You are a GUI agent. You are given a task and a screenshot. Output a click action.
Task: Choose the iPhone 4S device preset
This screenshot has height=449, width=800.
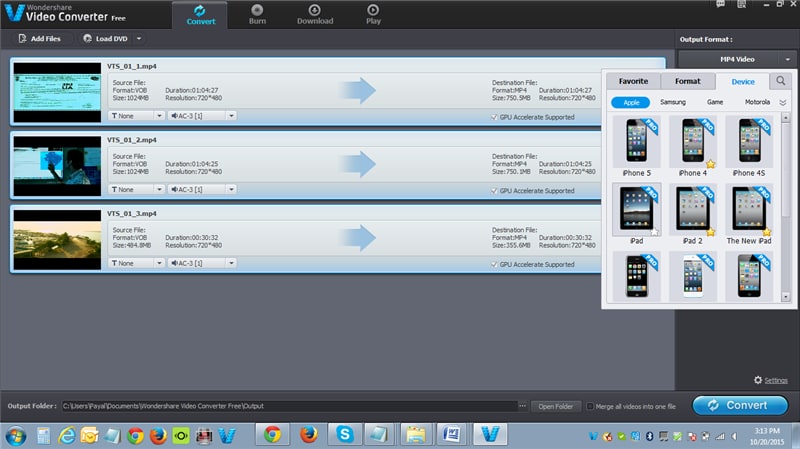pos(749,146)
